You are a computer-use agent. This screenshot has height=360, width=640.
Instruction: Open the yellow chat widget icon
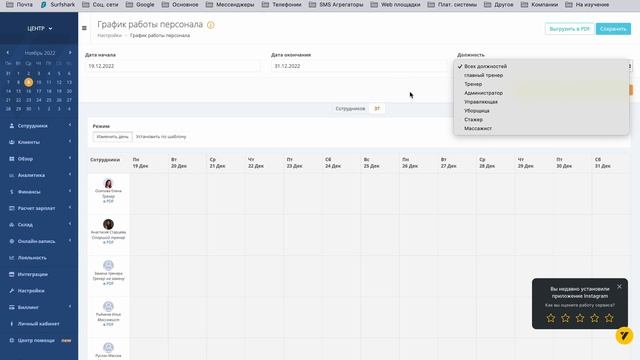click(x=624, y=336)
